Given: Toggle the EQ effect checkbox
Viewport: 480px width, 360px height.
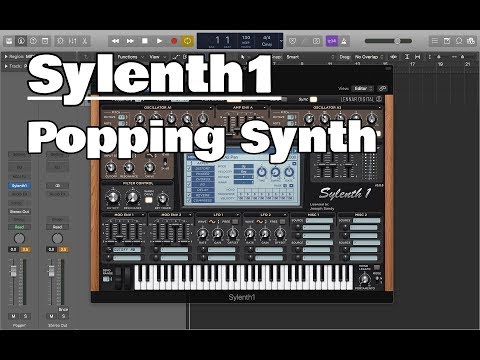Looking at the screenshot, I should pos(189,185).
